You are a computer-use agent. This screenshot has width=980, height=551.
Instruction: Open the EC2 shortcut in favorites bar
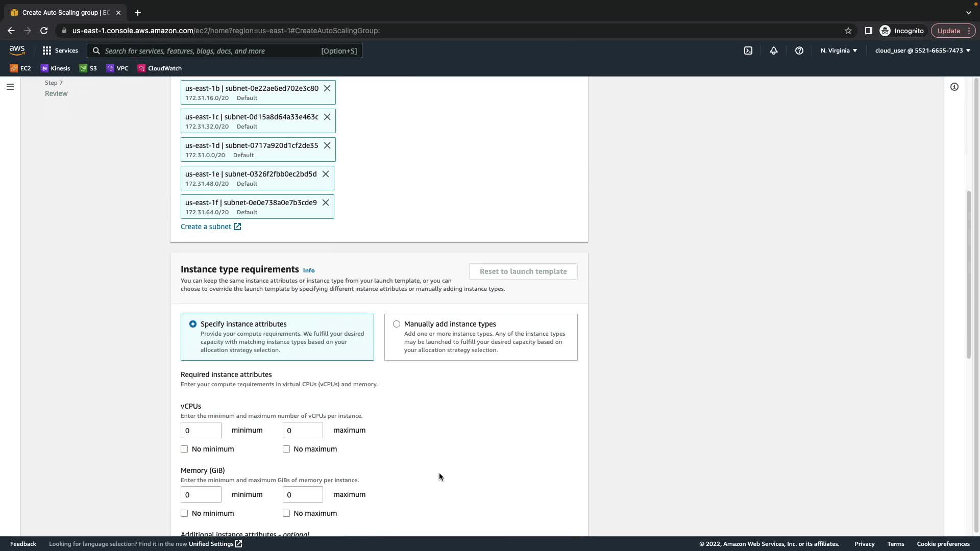pos(20,68)
